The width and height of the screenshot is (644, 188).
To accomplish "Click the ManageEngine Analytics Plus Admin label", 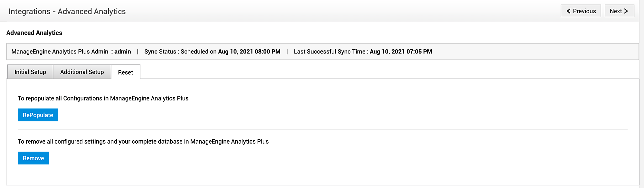I will pyautogui.click(x=60, y=52).
